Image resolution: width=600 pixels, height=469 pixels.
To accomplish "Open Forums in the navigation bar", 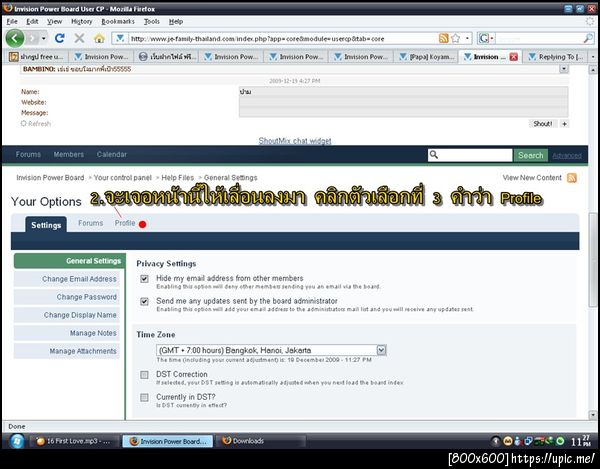I will point(28,155).
